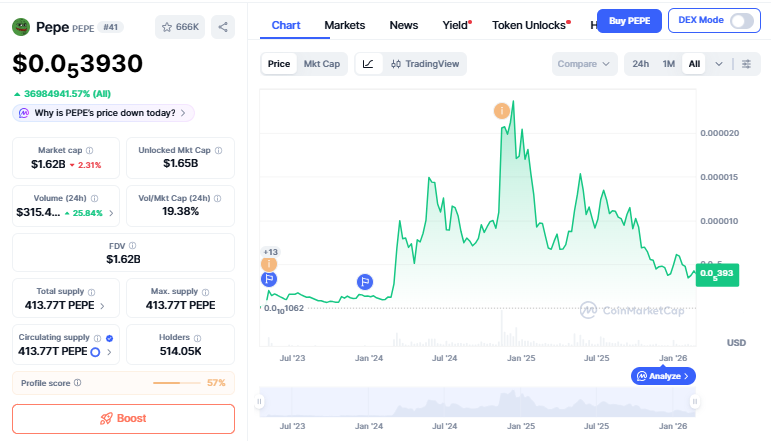The image size is (771, 441).
Task: Expand more time range options chevron
Action: point(718,64)
